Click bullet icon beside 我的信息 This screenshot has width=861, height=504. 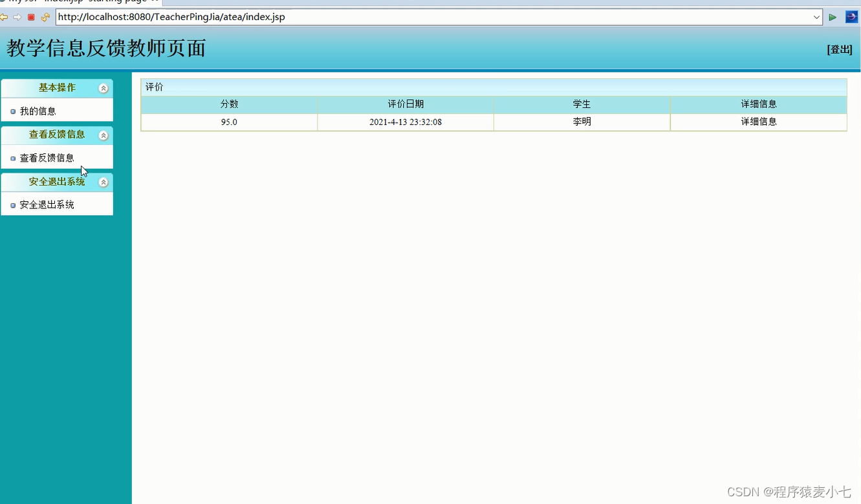pos(13,112)
